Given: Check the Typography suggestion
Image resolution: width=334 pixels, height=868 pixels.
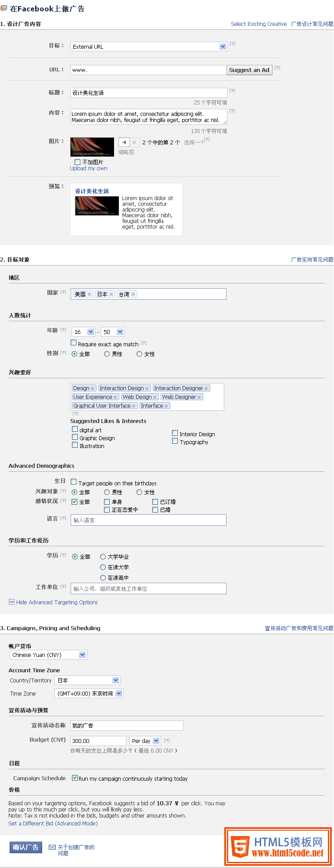Looking at the screenshot, I should click(175, 441).
